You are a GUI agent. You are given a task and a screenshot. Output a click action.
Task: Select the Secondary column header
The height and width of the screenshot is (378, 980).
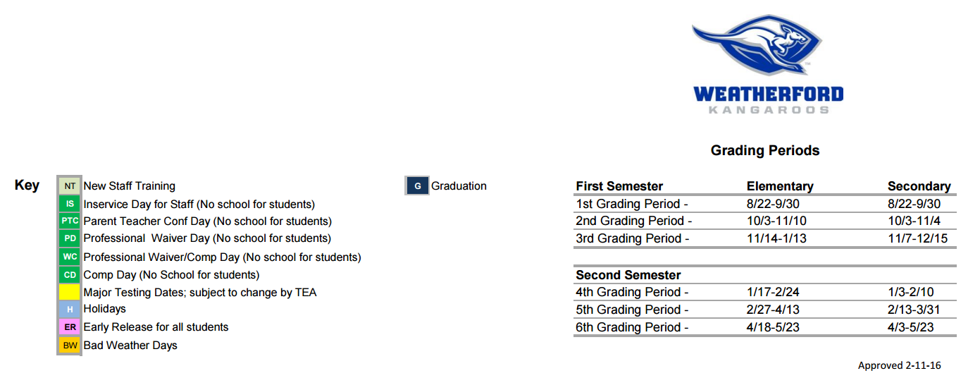click(919, 186)
